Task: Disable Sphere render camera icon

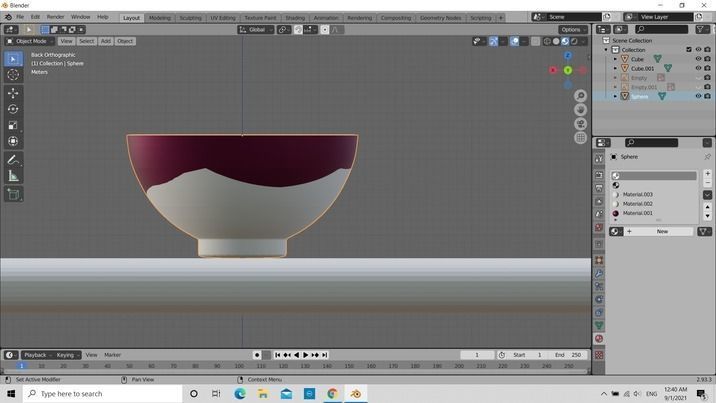Action: (x=707, y=96)
